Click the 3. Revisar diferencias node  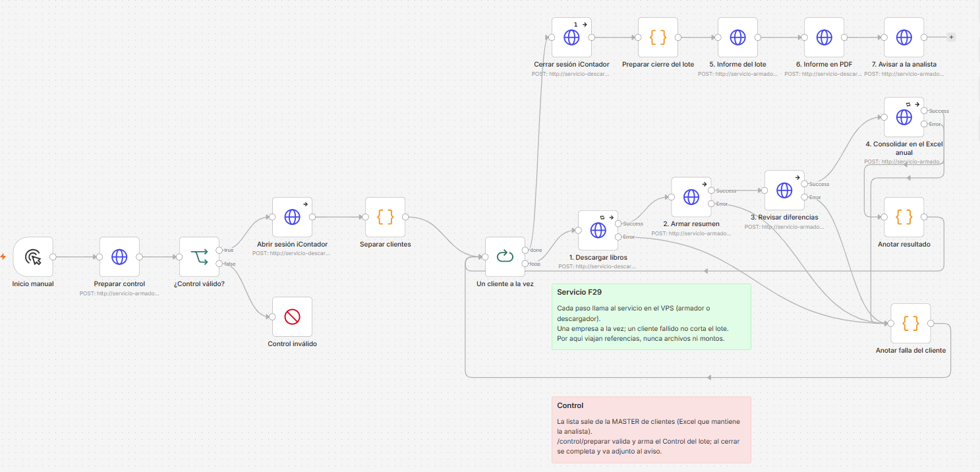[784, 191]
